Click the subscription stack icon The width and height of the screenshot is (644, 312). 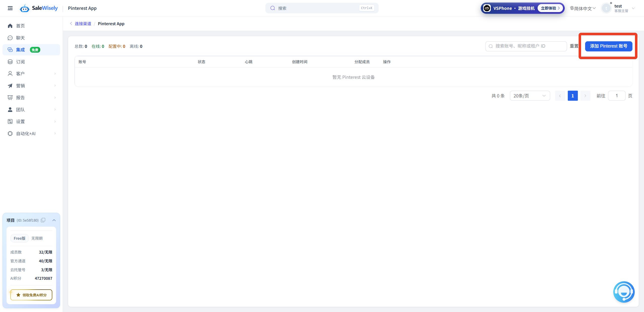point(10,62)
